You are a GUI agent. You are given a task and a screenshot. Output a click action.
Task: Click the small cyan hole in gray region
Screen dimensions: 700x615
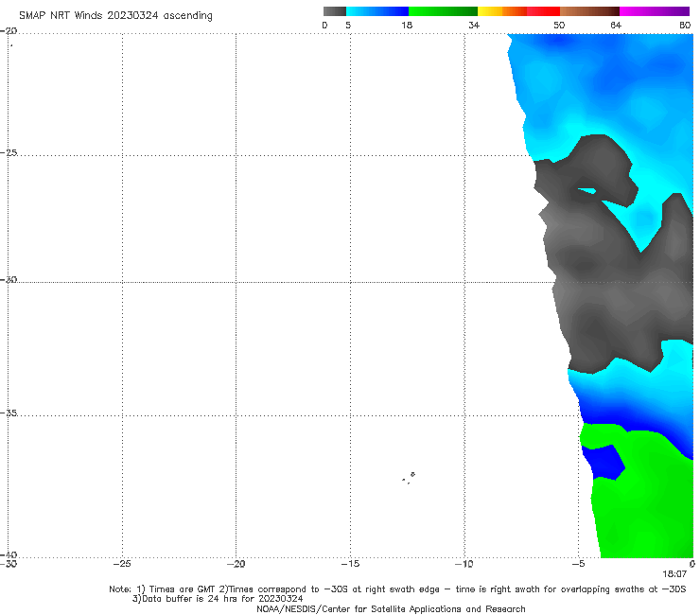point(587,191)
